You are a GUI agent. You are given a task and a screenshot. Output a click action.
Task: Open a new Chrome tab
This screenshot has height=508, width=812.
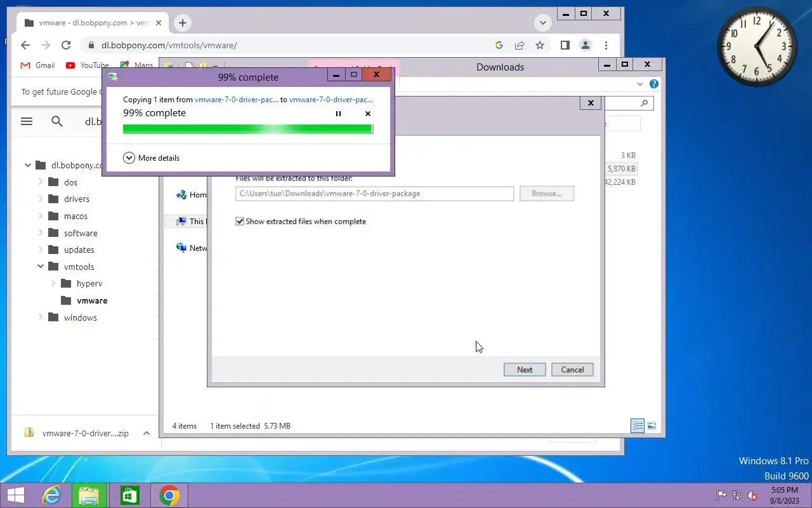tap(182, 23)
